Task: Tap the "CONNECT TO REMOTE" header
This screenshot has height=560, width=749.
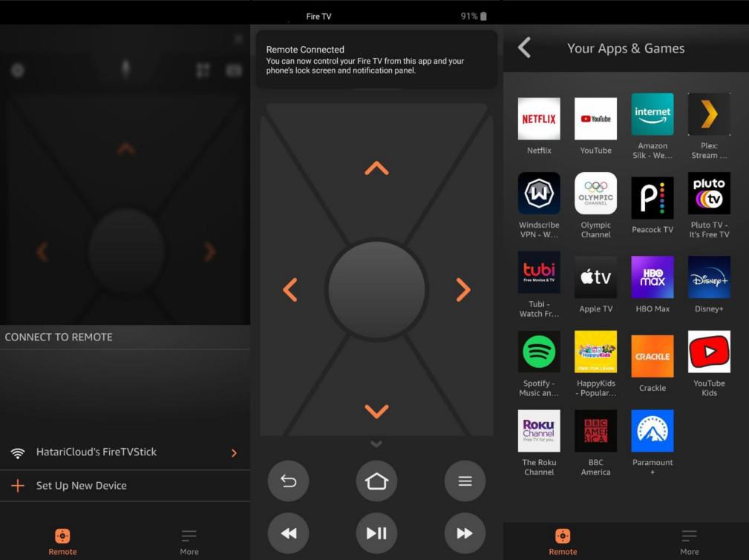Action: 59,337
